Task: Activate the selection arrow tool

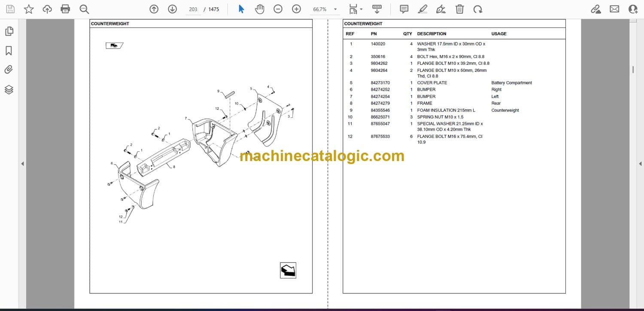Action: (x=241, y=9)
